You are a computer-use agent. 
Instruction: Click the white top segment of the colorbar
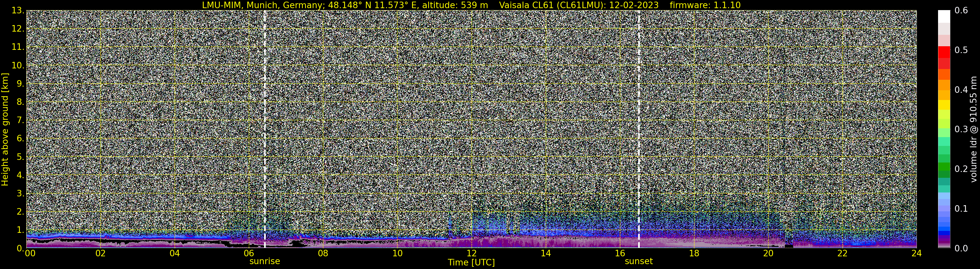(944, 17)
